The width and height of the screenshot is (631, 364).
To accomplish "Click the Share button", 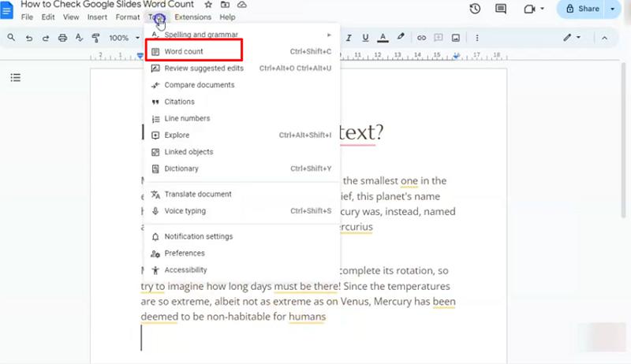I will pos(581,9).
